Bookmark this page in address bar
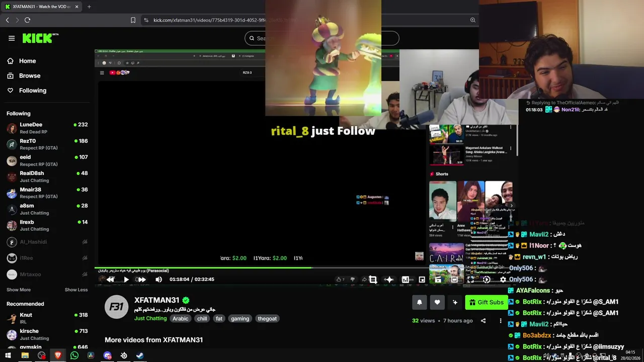This screenshot has height=362, width=644. click(133, 20)
